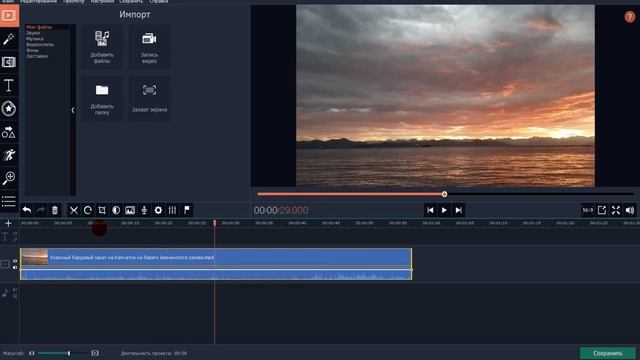Open clip properties gear icon
This screenshot has height=360, width=640.
click(158, 210)
